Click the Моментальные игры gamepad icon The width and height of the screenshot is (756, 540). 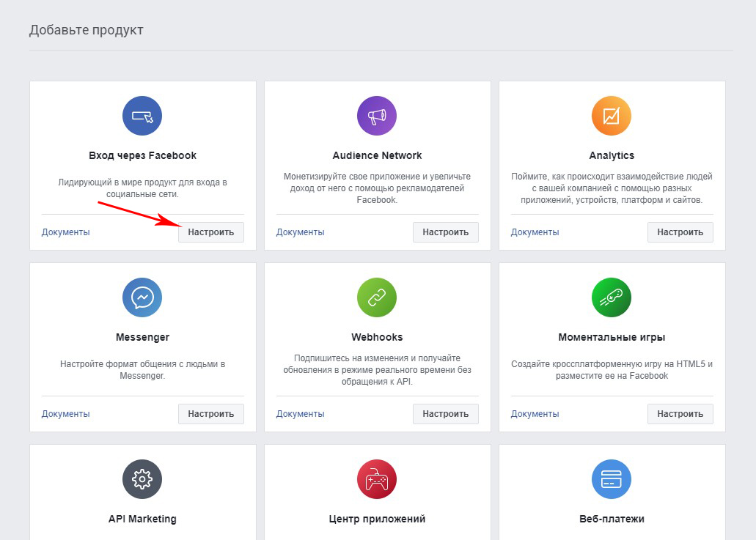point(612,297)
